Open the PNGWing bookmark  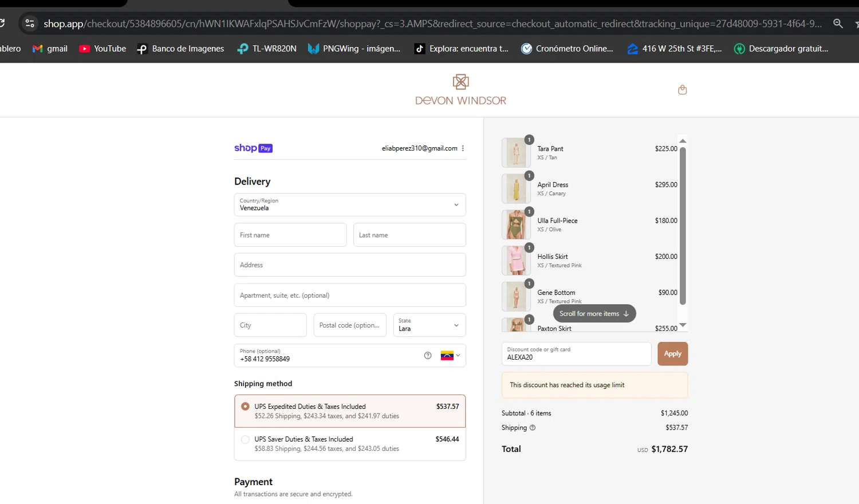coord(354,49)
